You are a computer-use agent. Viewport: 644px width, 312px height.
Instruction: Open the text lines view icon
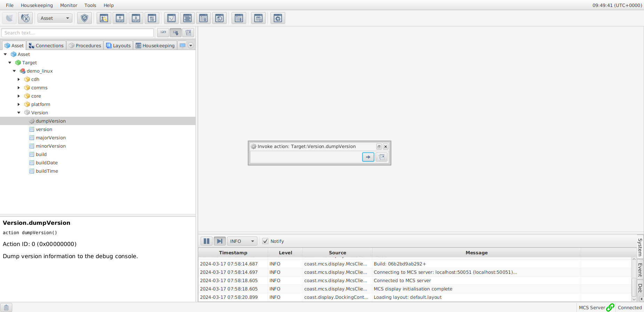(x=187, y=18)
